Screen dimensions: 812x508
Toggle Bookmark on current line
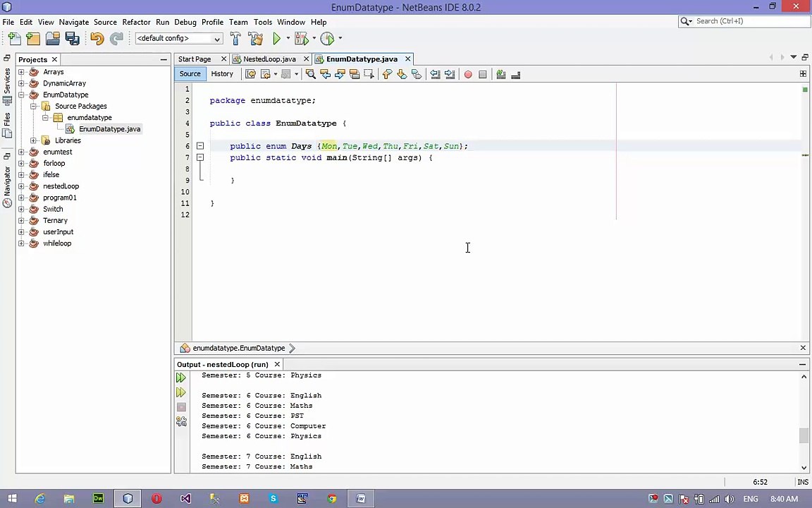click(417, 74)
